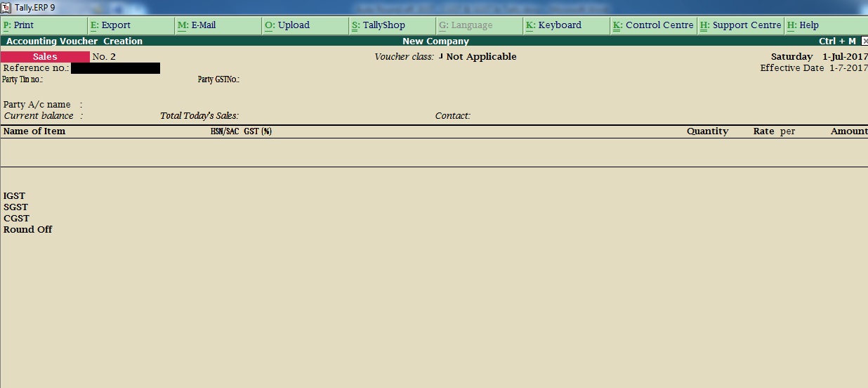Open TallyShop from the top bar
The image size is (868, 388).
pyautogui.click(x=392, y=25)
